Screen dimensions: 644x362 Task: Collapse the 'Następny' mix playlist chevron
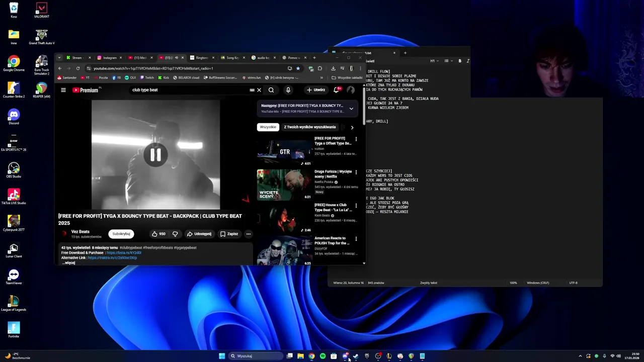tap(351, 109)
